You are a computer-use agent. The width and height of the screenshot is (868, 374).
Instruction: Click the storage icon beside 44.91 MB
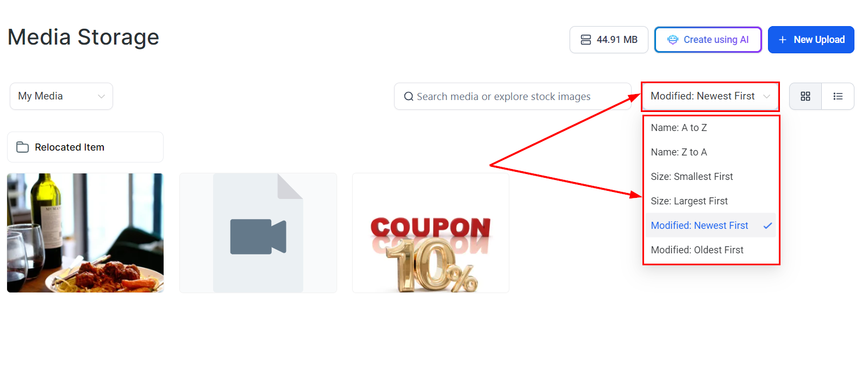[586, 40]
